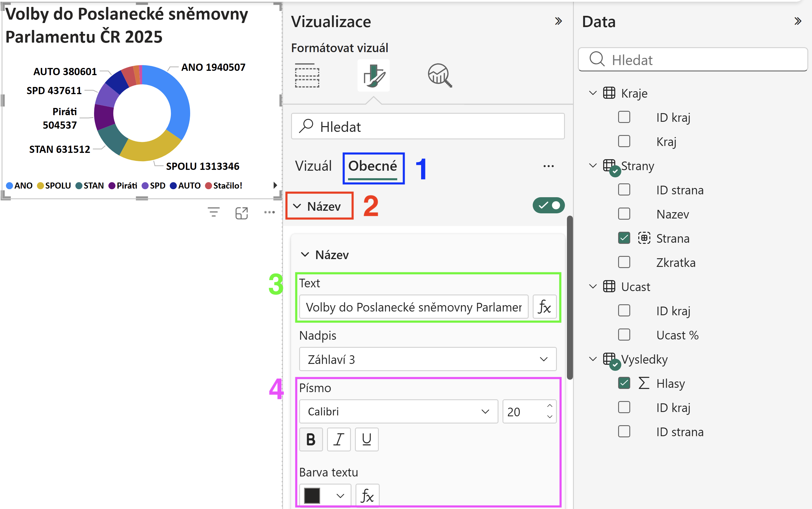Switch to the Vizuál tab
The width and height of the screenshot is (812, 509).
(x=313, y=166)
